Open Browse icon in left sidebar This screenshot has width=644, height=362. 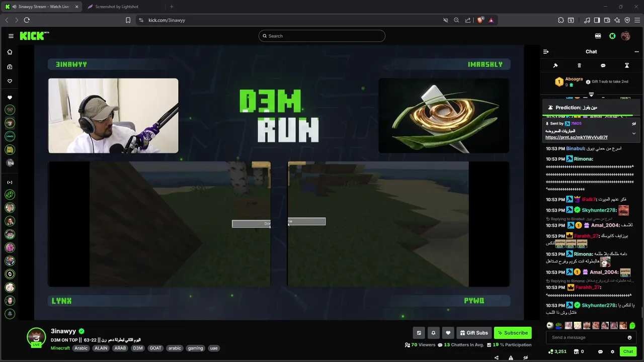(10, 67)
